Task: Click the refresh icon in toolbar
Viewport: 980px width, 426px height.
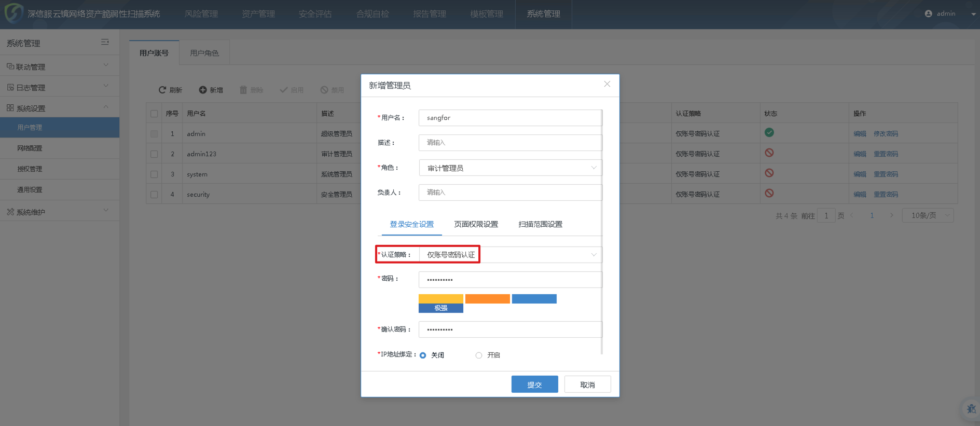Action: point(162,90)
